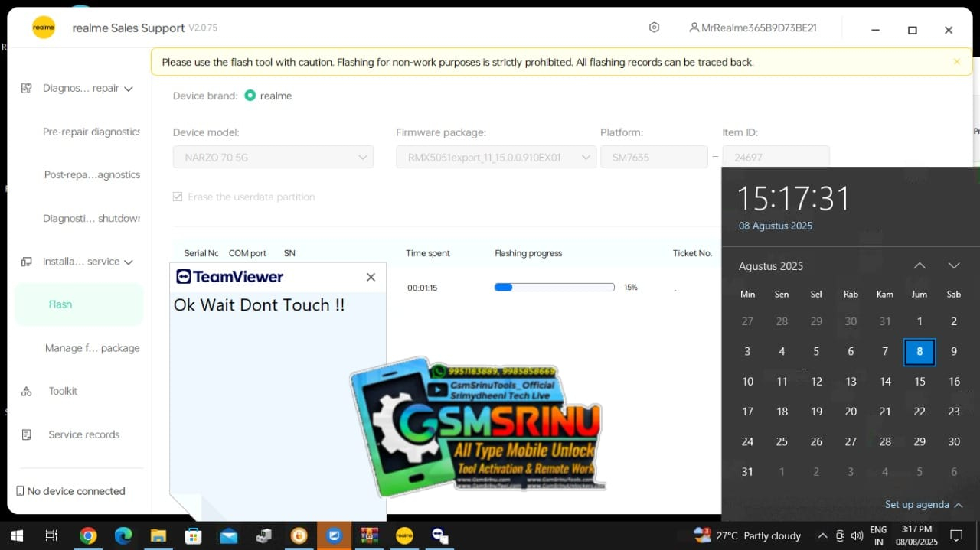Toggle Erase the userdata partition checkbox

(178, 197)
